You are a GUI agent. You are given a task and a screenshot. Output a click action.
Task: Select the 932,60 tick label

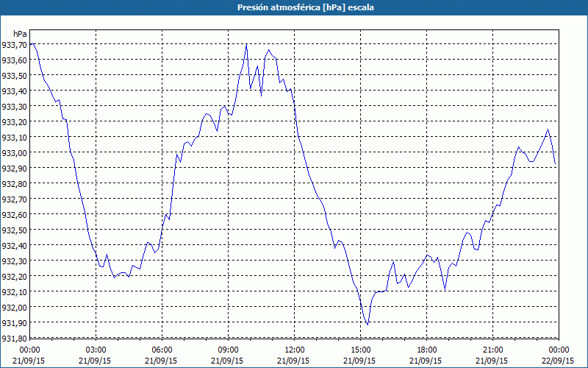click(x=14, y=214)
